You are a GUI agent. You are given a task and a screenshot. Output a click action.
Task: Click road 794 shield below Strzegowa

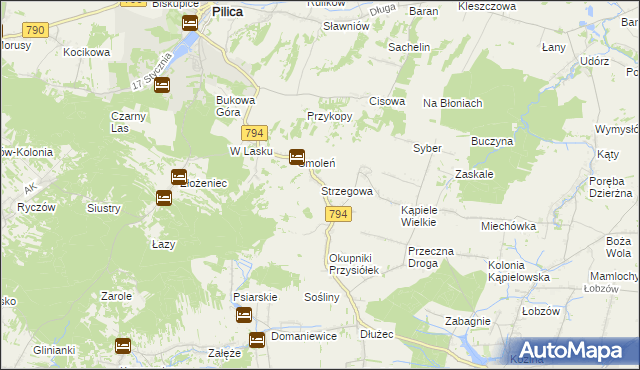click(x=338, y=214)
